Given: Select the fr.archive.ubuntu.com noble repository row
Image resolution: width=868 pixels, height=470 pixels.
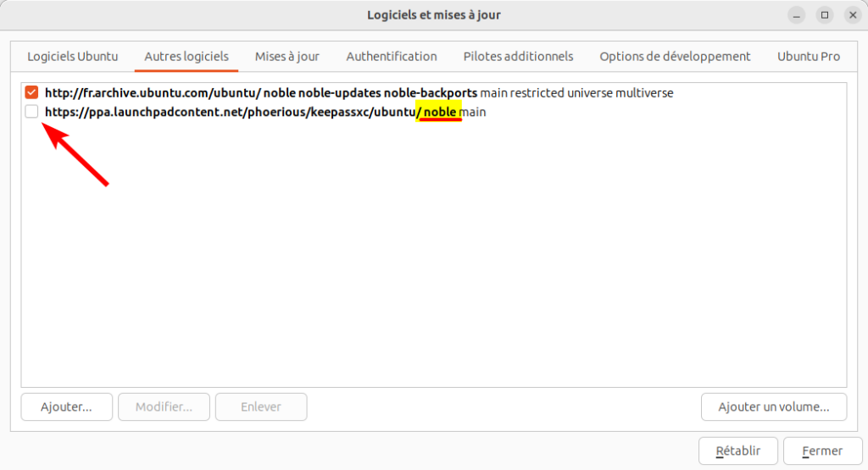Looking at the screenshot, I should coord(434,93).
